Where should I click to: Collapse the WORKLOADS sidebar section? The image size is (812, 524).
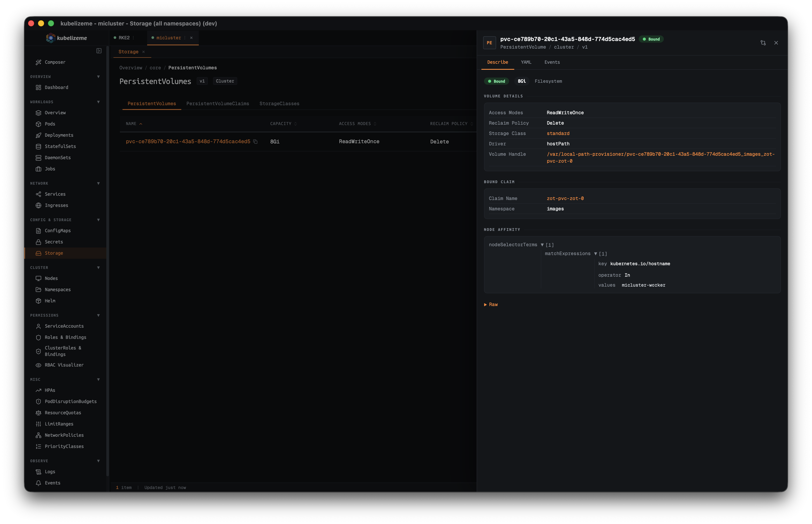(x=98, y=102)
